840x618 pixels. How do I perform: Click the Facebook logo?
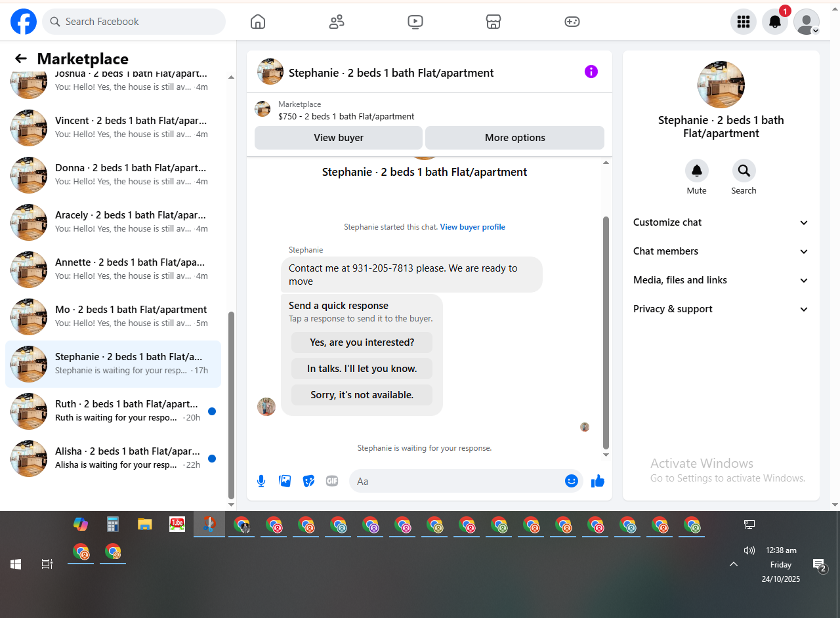pos(24,22)
